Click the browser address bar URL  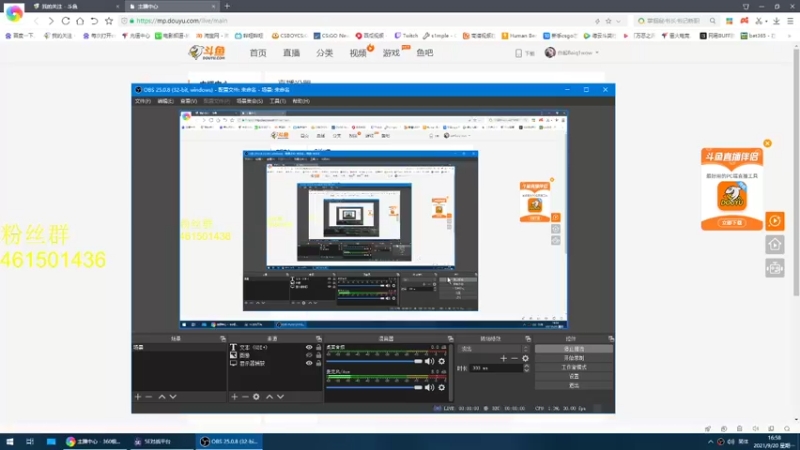pyautogui.click(x=182, y=21)
